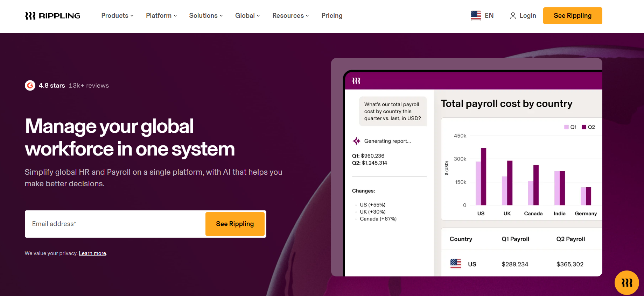Click the US flag language icon
644x296 pixels.
click(x=476, y=15)
